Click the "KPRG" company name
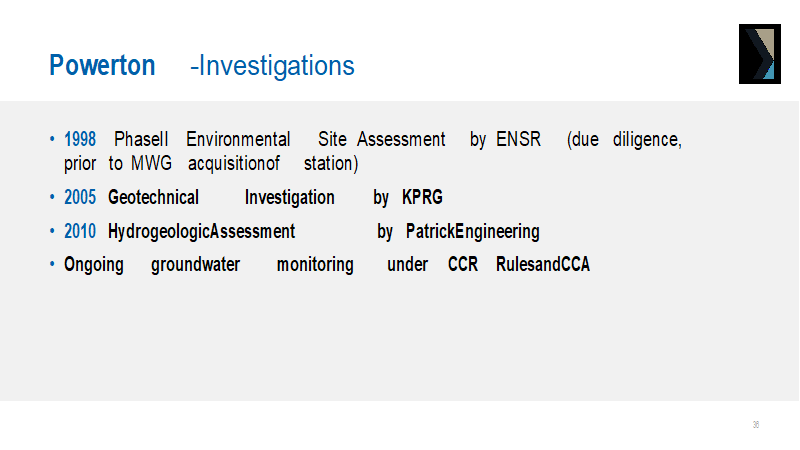The image size is (800, 450). (x=422, y=198)
